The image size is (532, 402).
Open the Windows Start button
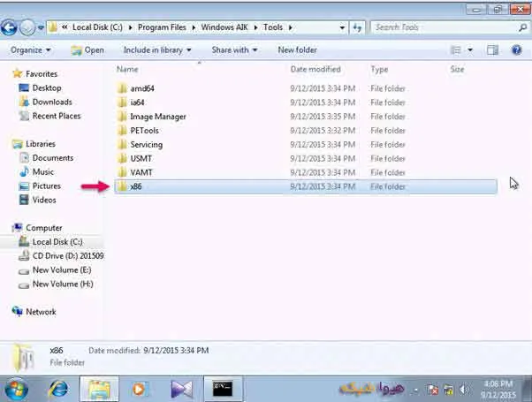[16, 389]
